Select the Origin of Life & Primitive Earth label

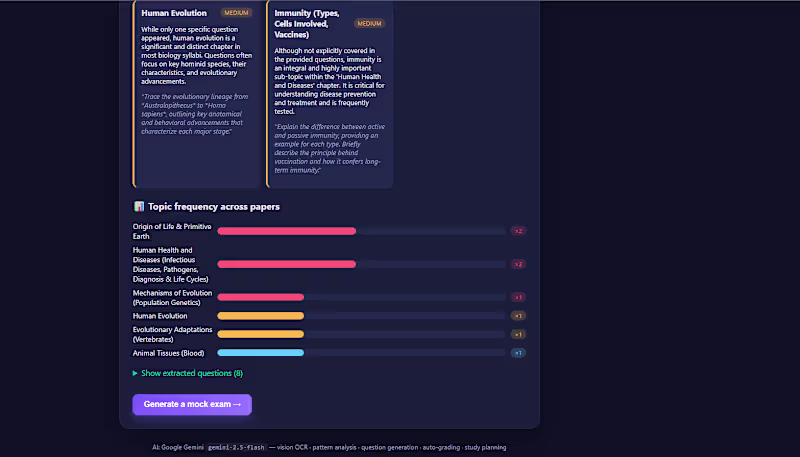[x=172, y=231]
